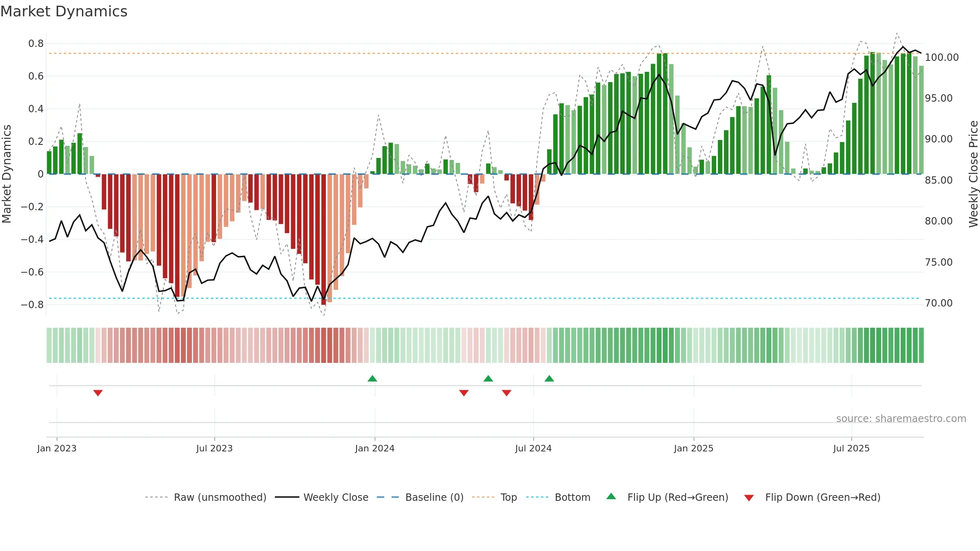Click the 85.00 price axis label

pos(939,180)
